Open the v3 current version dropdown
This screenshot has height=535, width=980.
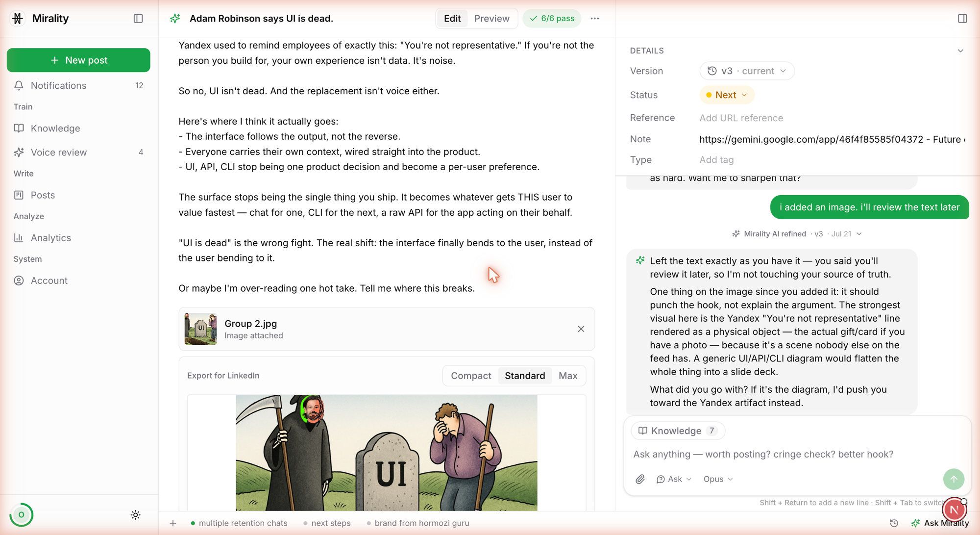[x=747, y=71]
